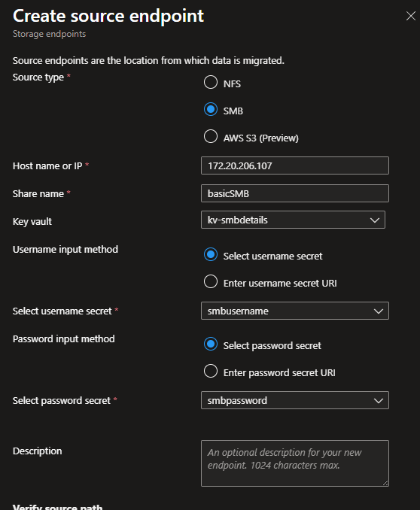Open the smbpassword secret dropdown
The width and height of the screenshot is (420, 510).
[295, 400]
